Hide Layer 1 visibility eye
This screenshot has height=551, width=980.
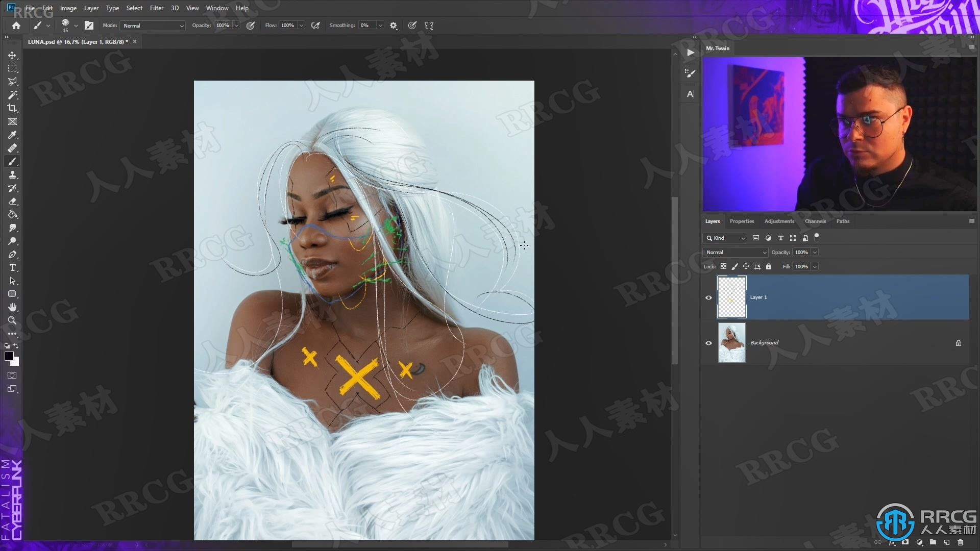click(708, 297)
